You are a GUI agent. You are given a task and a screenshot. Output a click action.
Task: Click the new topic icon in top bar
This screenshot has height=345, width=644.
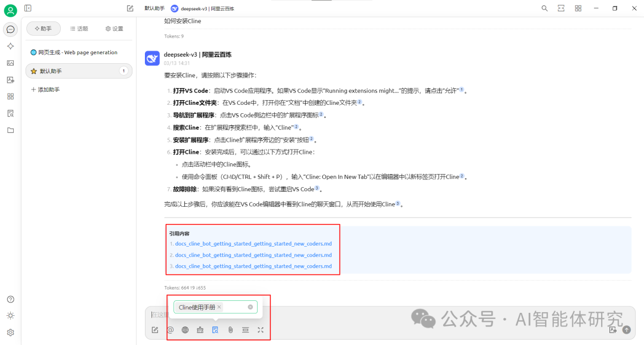pos(130,8)
